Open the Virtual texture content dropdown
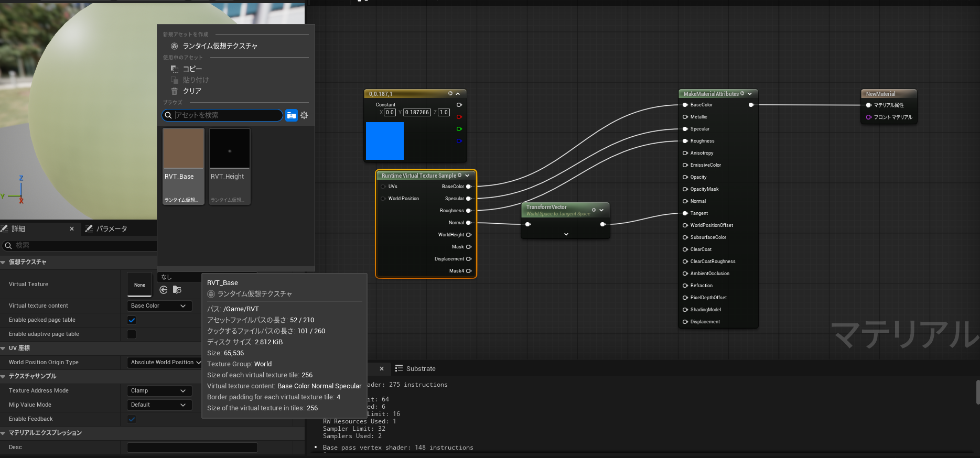Image resolution: width=980 pixels, height=458 pixels. tap(159, 306)
